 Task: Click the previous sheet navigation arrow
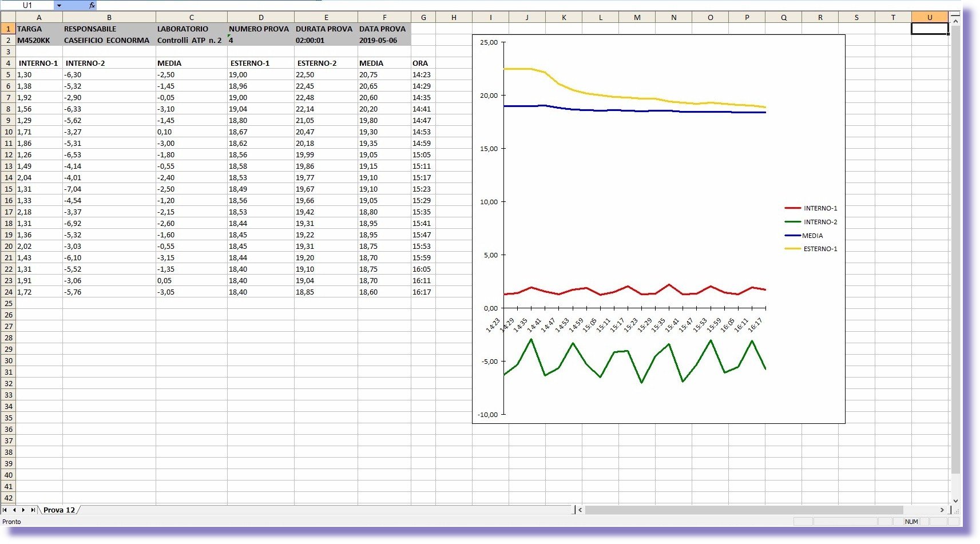(14, 510)
